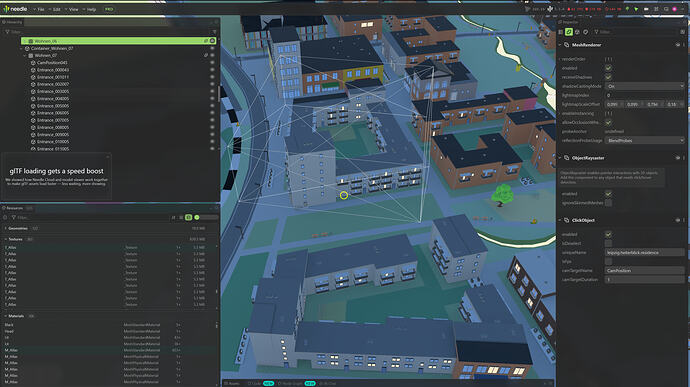The height and width of the screenshot is (387, 690).
Task: Select the highlighted Wohnen_06 hierarchy row
Action: coord(118,41)
